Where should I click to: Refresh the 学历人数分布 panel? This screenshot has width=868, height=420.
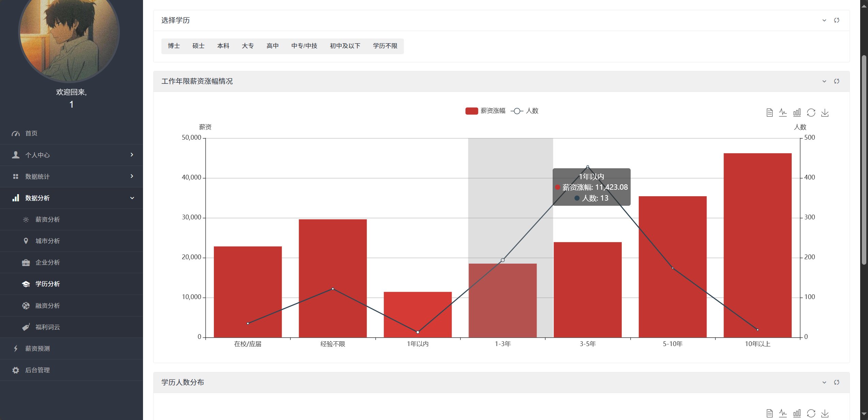point(836,383)
